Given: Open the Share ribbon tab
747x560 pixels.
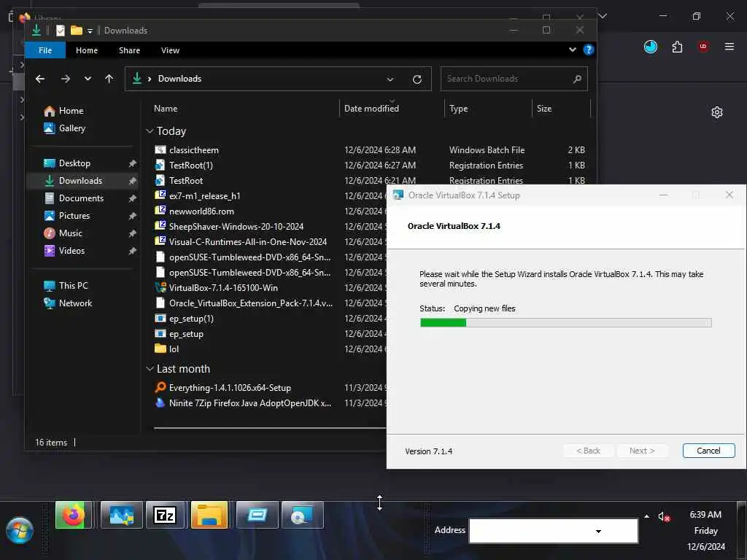Looking at the screenshot, I should pos(129,50).
